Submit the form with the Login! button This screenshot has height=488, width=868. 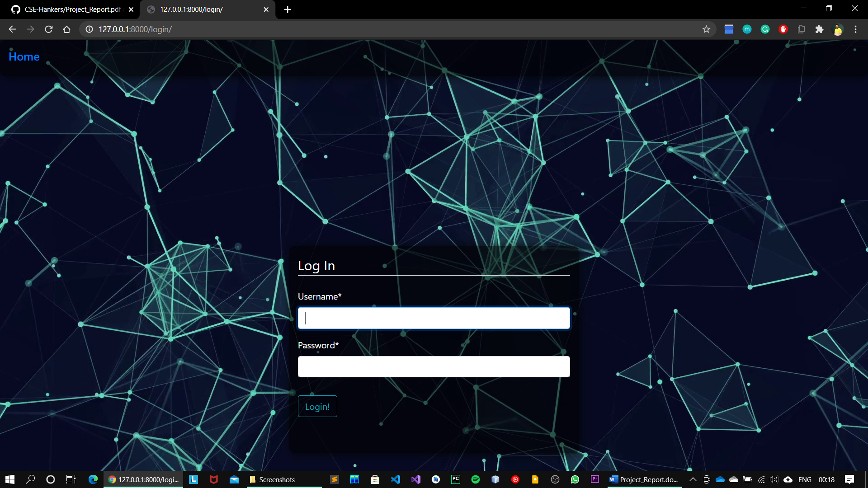tap(317, 406)
